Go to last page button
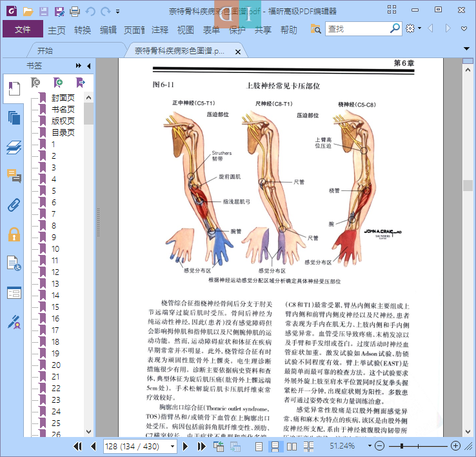 click(201, 446)
